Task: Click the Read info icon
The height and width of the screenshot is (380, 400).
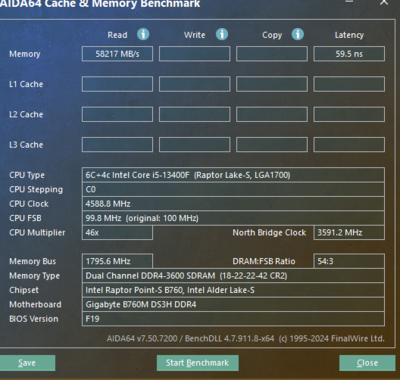Action: [x=143, y=34]
